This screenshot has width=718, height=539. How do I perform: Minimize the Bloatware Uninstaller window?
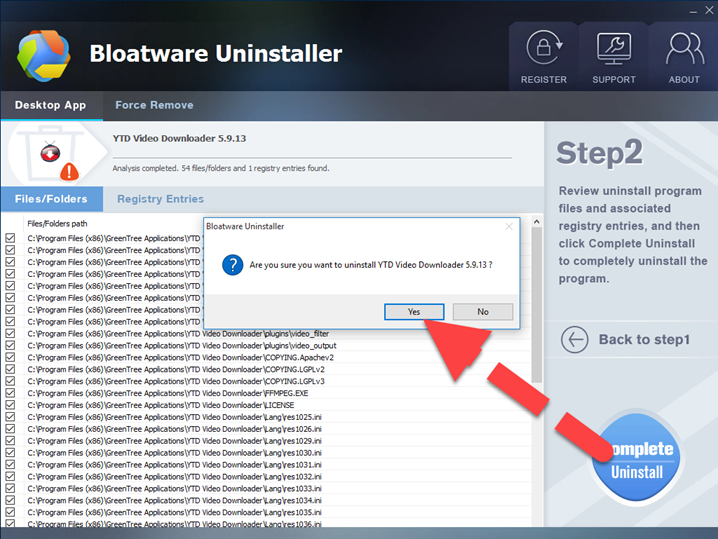[693, 11]
